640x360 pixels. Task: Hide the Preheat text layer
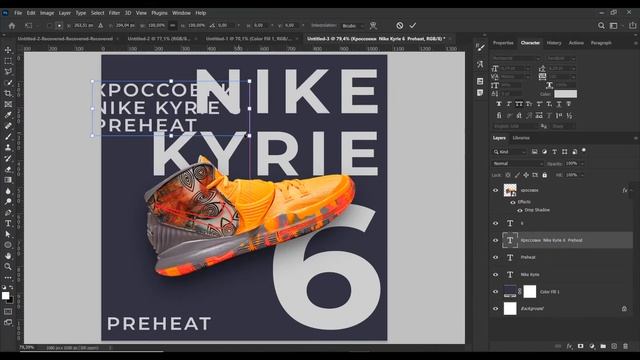coord(496,258)
